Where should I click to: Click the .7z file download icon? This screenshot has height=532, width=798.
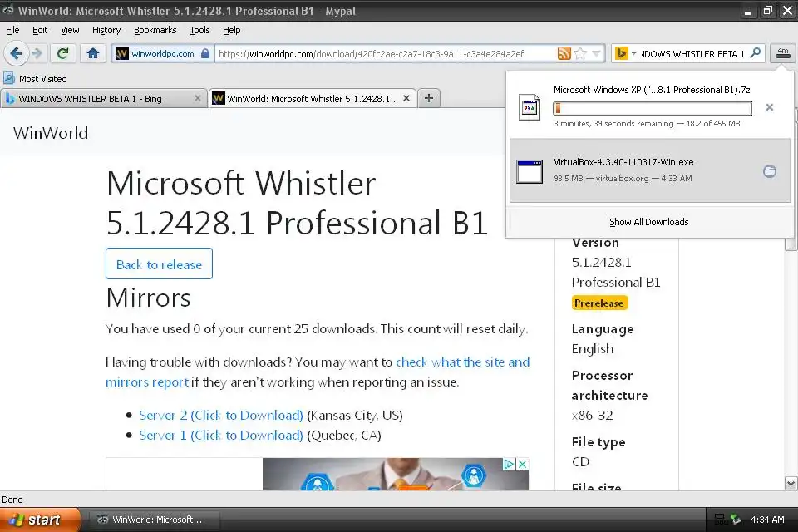point(530,107)
